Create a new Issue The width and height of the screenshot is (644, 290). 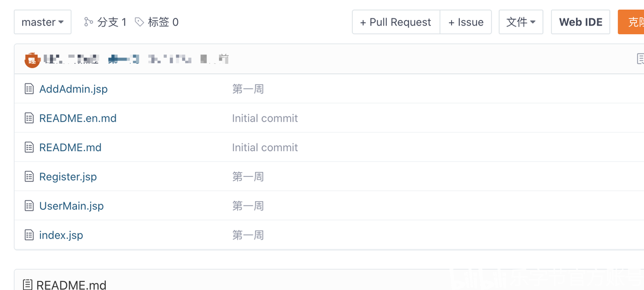pos(466,22)
